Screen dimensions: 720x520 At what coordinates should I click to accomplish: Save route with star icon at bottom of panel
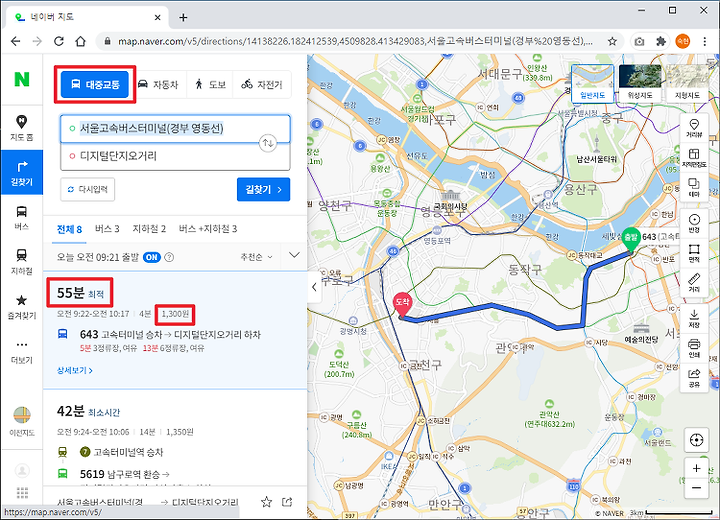[x=266, y=502]
